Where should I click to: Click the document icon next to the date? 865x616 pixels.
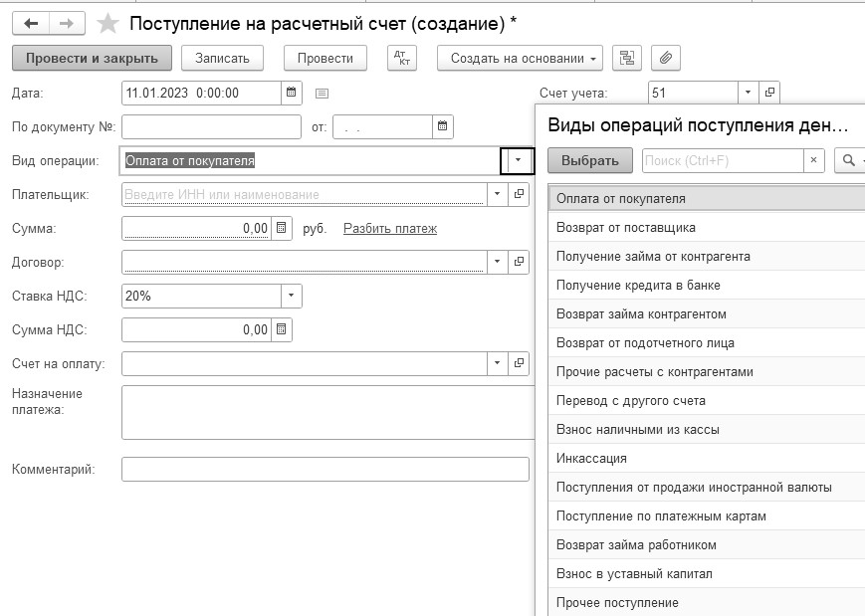tap(322, 94)
